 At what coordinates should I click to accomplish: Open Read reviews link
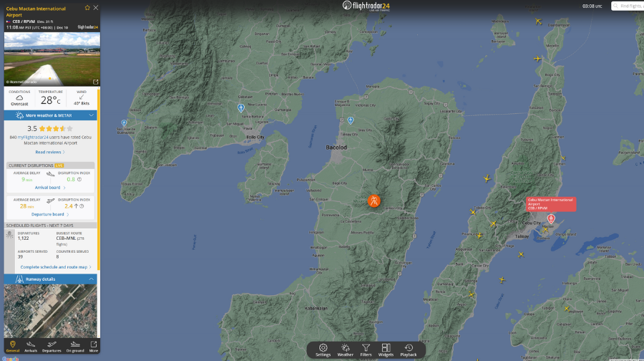click(50, 152)
